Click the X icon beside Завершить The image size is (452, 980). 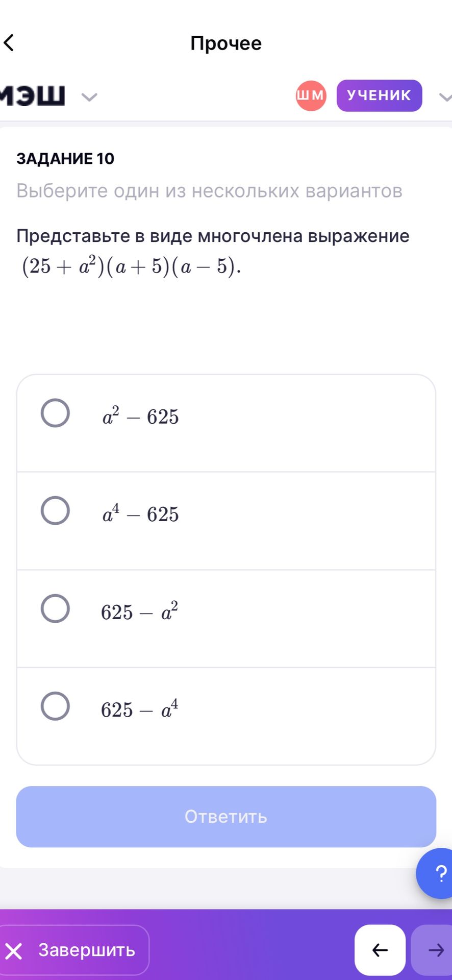click(x=14, y=951)
